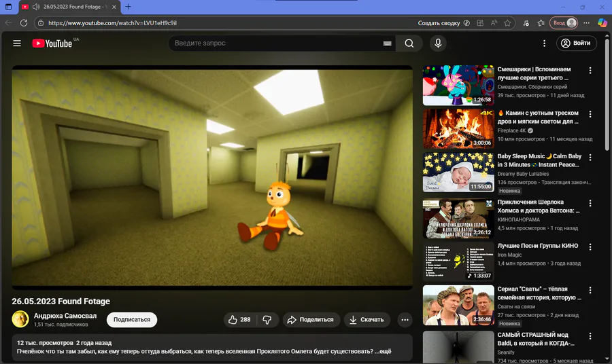Open options menu for Камин fireplace video
Image resolution: width=612 pixels, height=364 pixels.
pyautogui.click(x=590, y=114)
